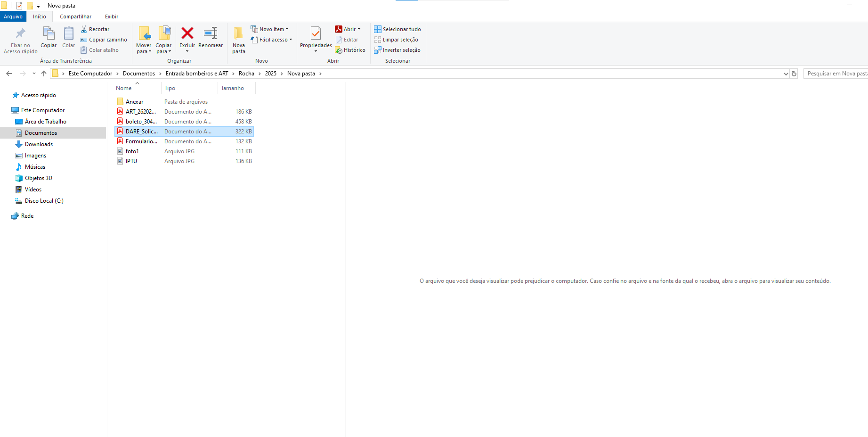Go back with the back arrow
This screenshot has height=437, width=868.
(x=9, y=74)
